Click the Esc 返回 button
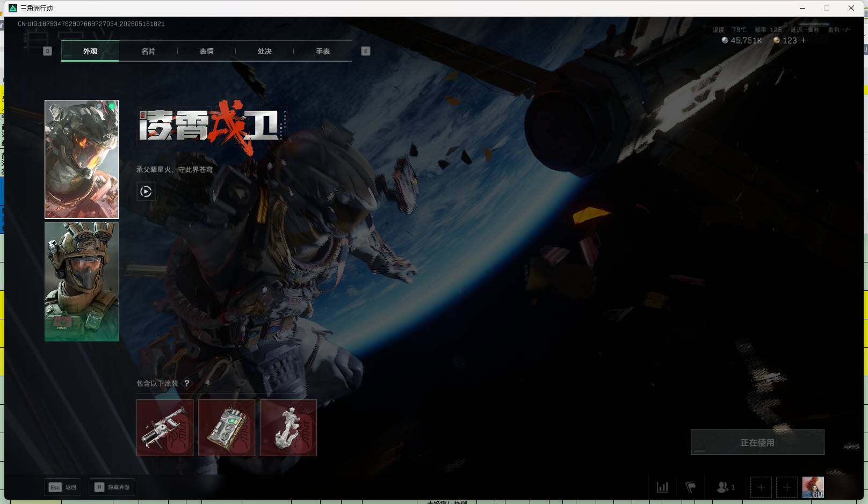 point(62,487)
